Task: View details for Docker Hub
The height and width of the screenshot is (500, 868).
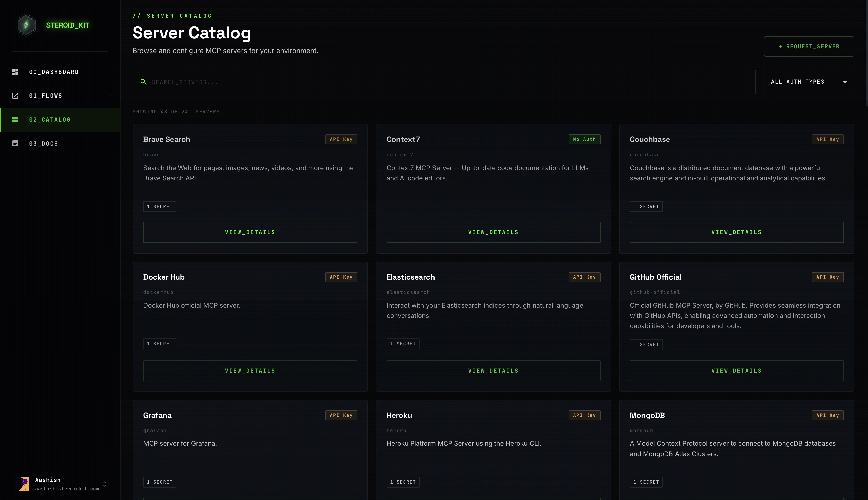Action: (x=250, y=371)
